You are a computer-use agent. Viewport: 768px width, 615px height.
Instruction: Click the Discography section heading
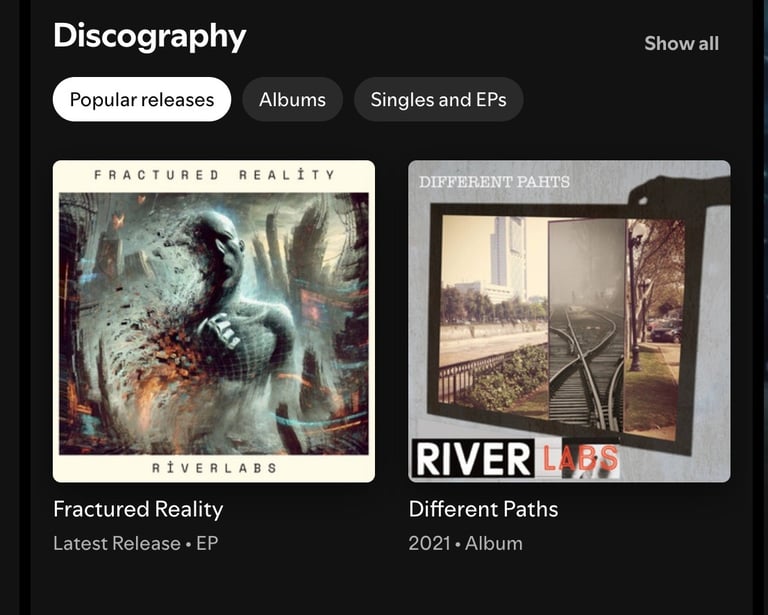[149, 36]
